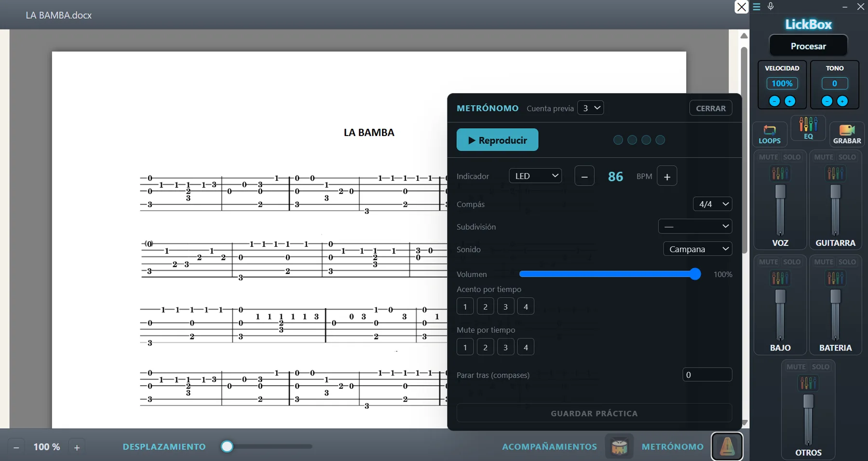The image size is (868, 461).
Task: Click the Reproducir play button
Action: tap(497, 140)
